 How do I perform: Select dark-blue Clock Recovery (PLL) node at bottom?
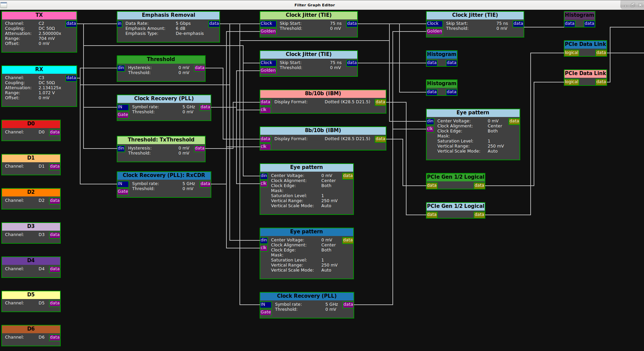[x=307, y=296]
